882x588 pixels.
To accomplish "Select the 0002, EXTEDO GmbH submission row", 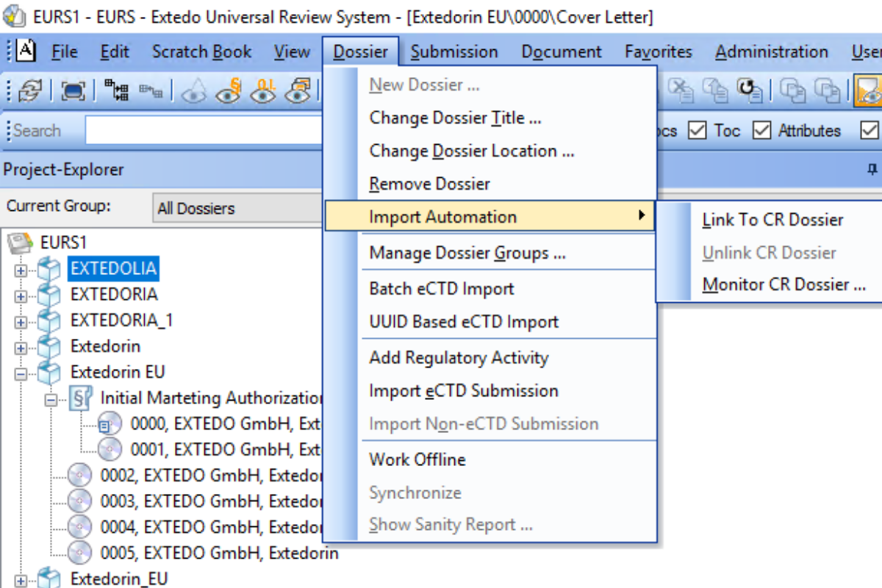I will pos(211,476).
